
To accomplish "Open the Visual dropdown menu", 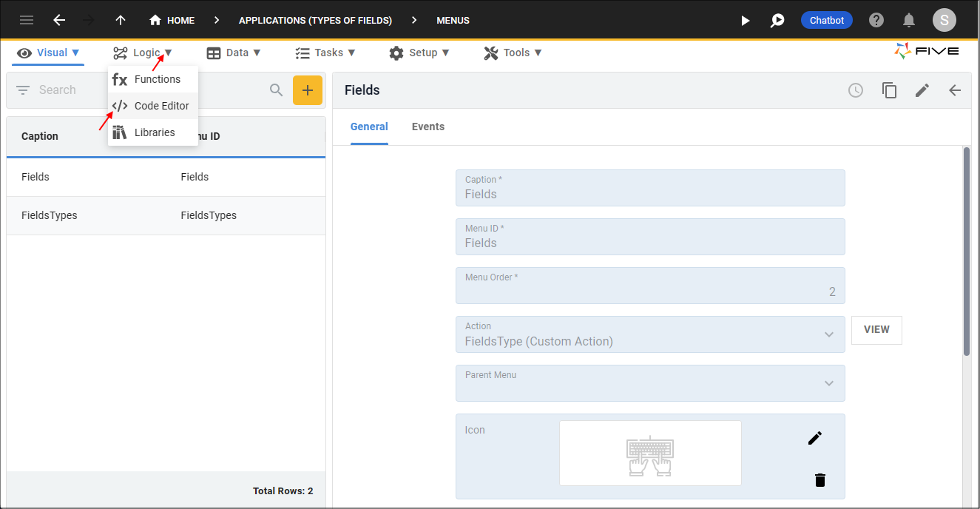I will 47,53.
